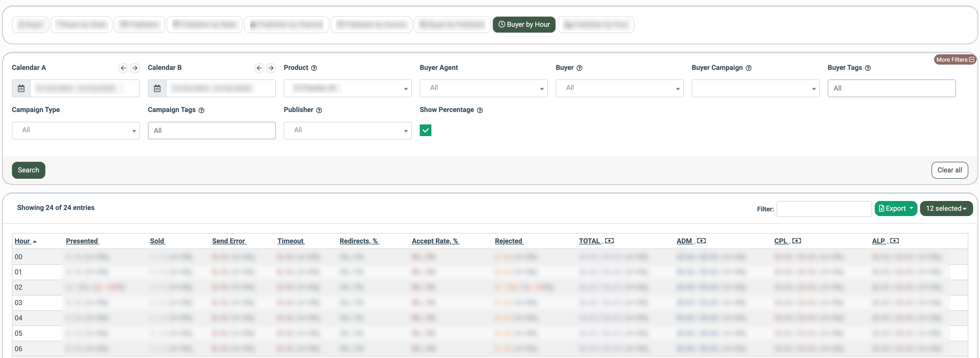Open the Product dropdown
This screenshot has height=358, width=980.
tap(347, 88)
